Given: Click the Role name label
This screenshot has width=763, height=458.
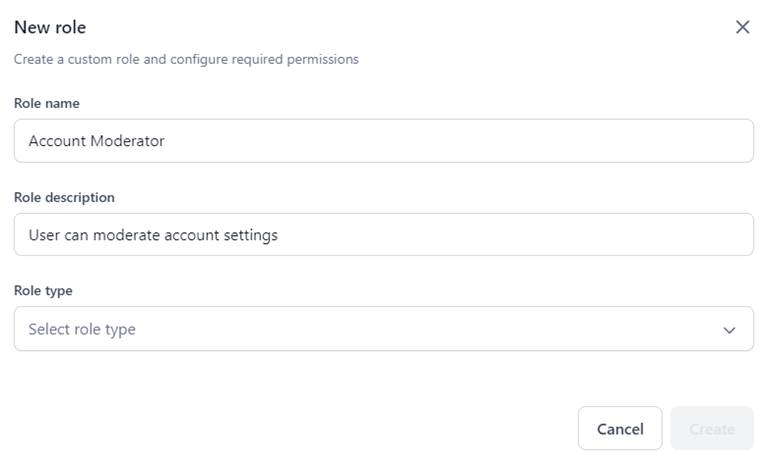Looking at the screenshot, I should click(47, 103).
